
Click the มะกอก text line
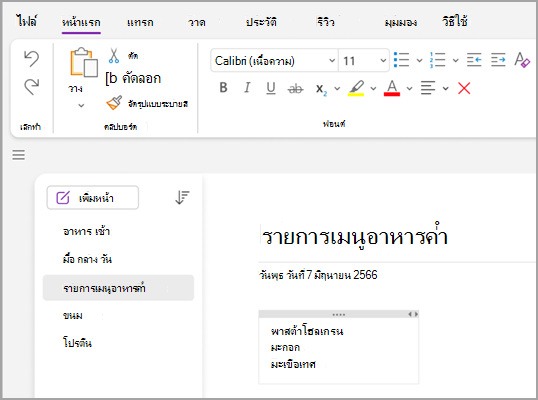tap(285, 348)
